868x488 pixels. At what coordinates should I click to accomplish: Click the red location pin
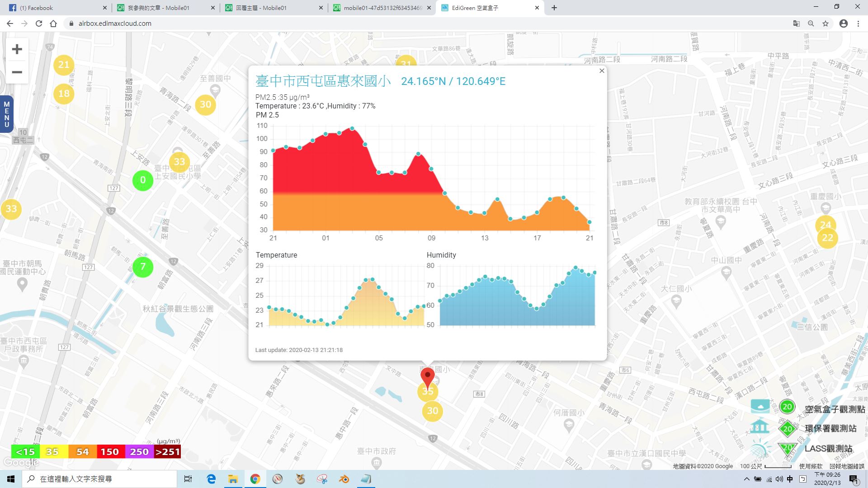pyautogui.click(x=427, y=378)
